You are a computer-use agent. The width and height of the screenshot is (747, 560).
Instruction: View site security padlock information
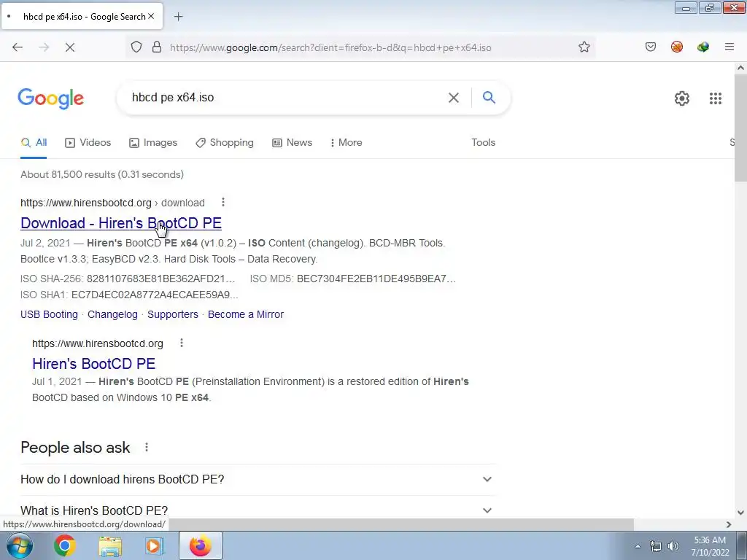coord(157,47)
